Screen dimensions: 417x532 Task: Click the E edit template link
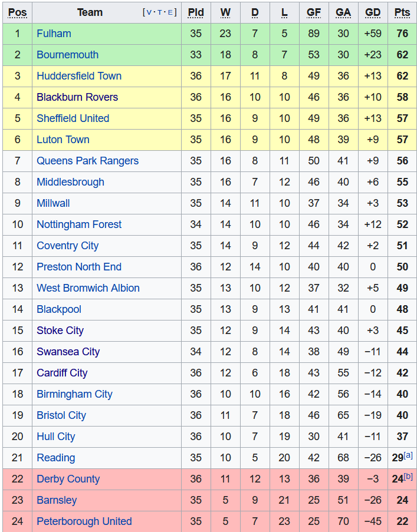pos(170,12)
